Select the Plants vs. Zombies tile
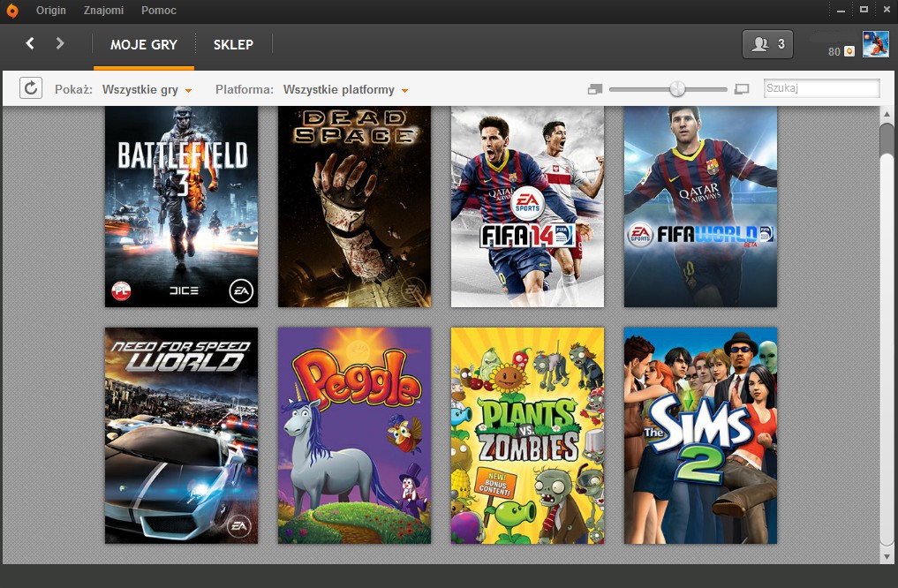The width and height of the screenshot is (898, 588). [527, 435]
